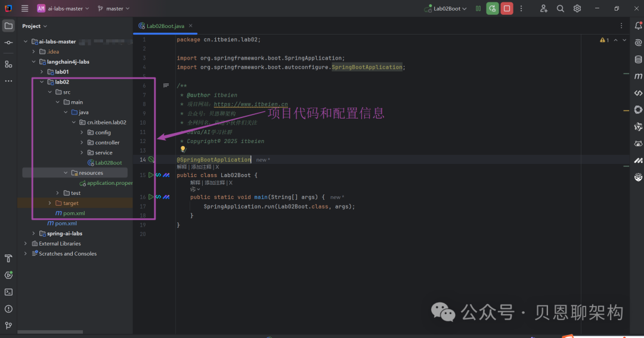Toggle doc comment rendered view icon
Viewport: 644px width, 338px height.
(x=166, y=85)
